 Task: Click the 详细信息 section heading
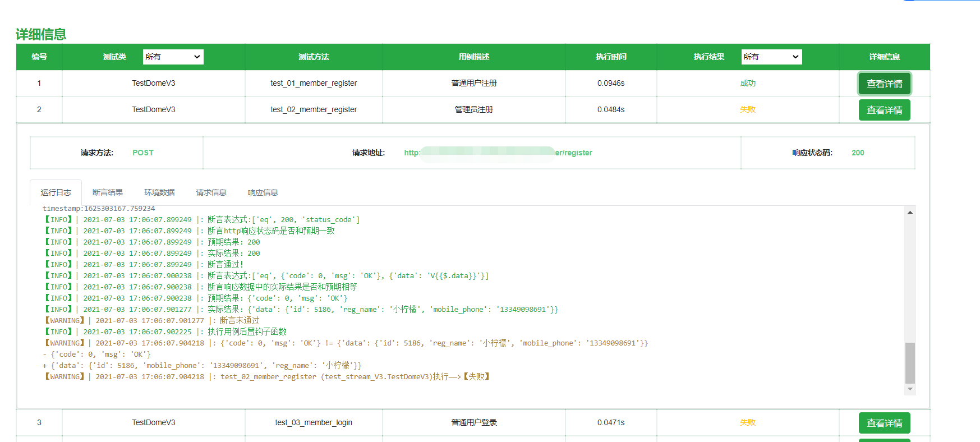[x=41, y=34]
